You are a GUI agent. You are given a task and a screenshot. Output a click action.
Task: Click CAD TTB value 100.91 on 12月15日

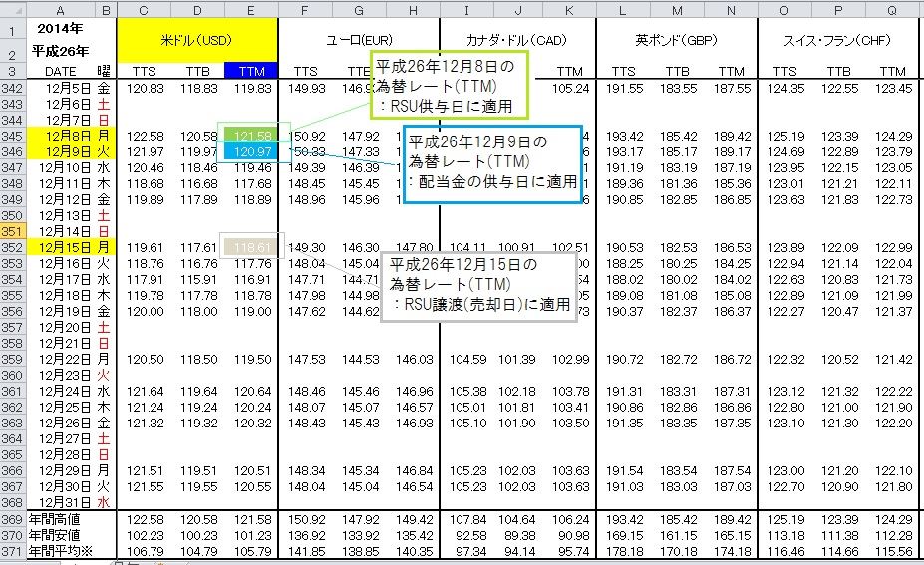[517, 247]
